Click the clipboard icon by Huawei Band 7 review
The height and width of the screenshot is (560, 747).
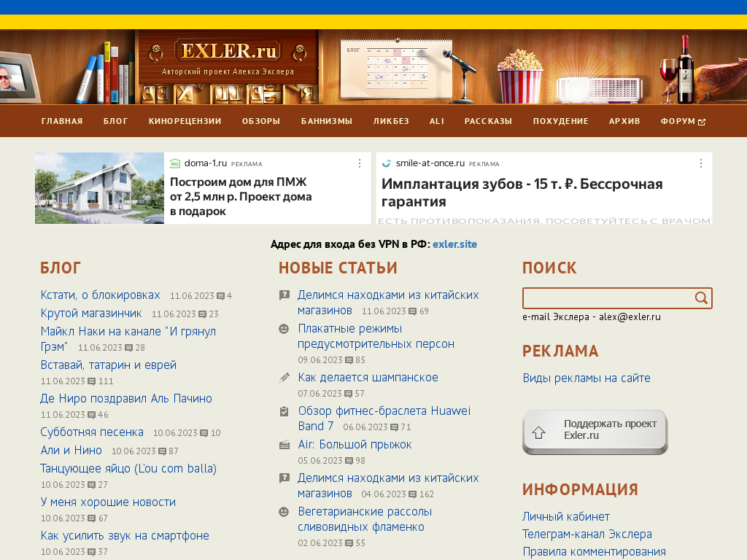click(284, 411)
